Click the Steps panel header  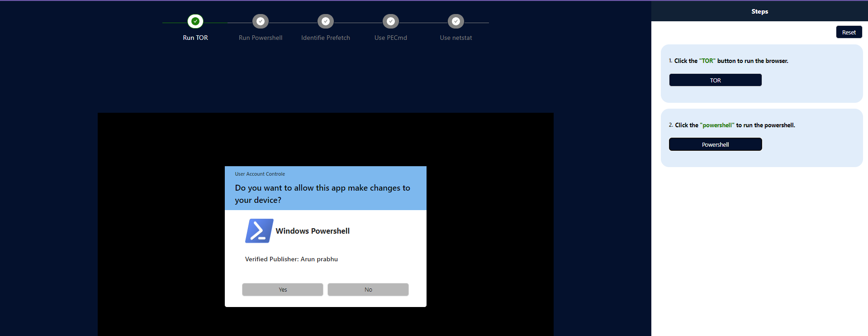pos(759,11)
